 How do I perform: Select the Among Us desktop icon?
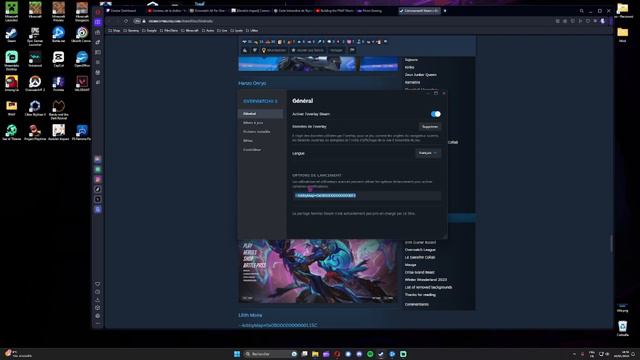tap(11, 84)
